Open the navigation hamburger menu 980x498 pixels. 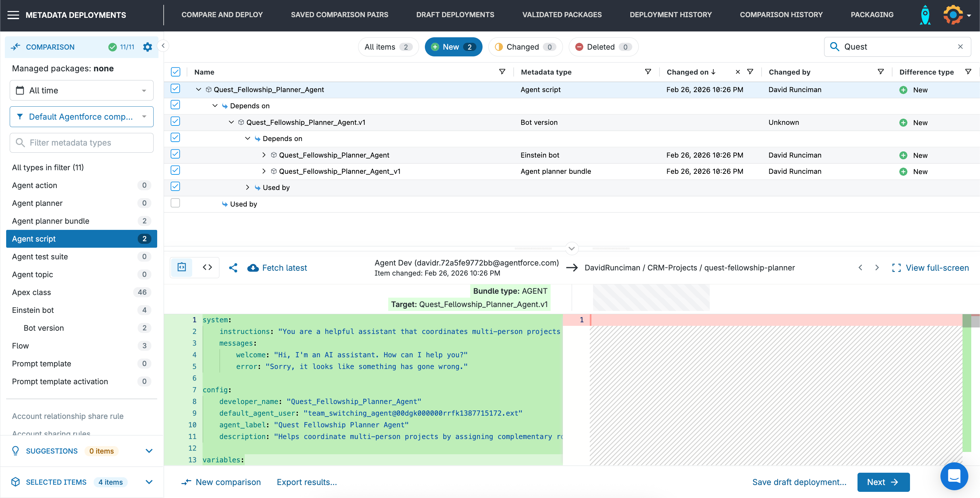[13, 15]
